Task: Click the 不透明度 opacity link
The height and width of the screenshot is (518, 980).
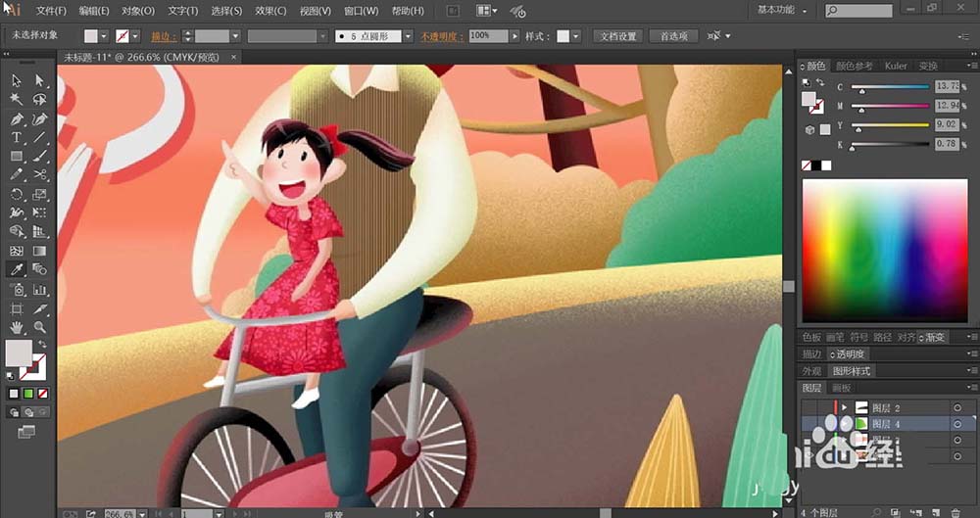Action: [441, 36]
